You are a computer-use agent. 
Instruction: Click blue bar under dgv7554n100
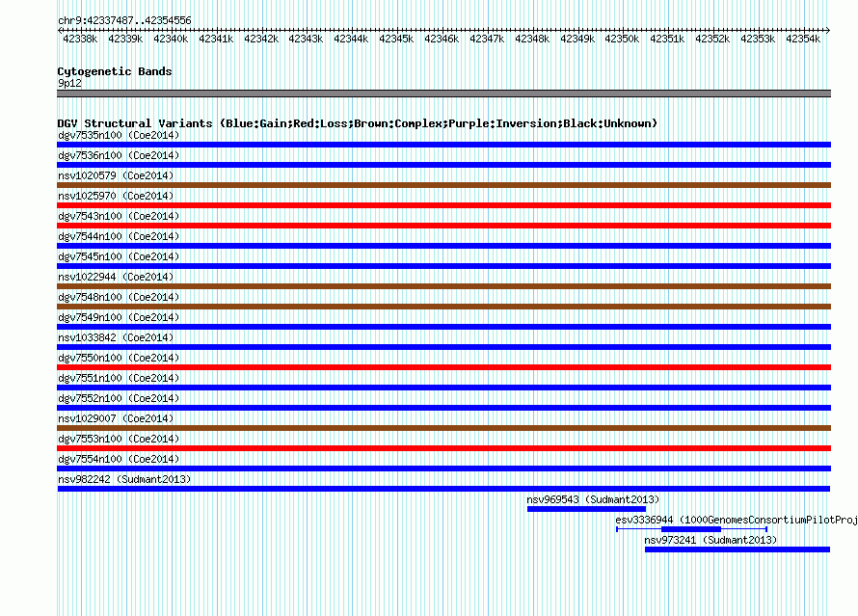point(443,469)
